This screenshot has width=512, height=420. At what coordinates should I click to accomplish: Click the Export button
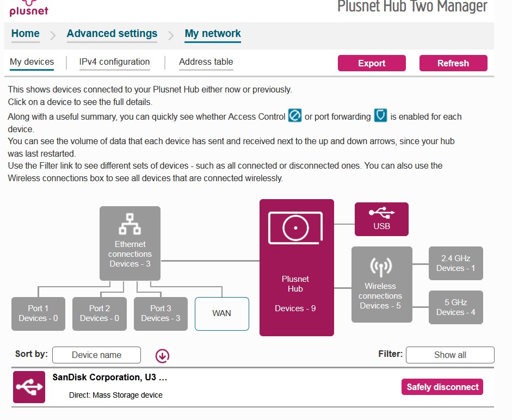pyautogui.click(x=372, y=63)
